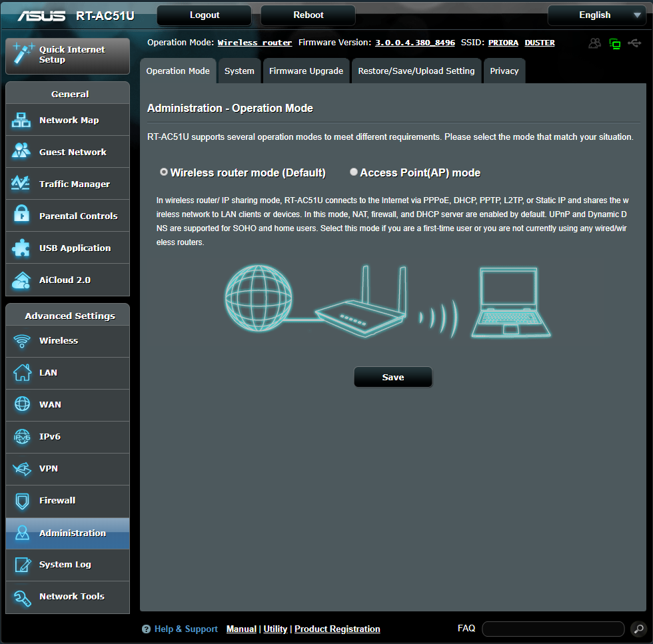Go to Wireless settings menu item
This screenshot has height=644, width=653.
[x=67, y=341]
